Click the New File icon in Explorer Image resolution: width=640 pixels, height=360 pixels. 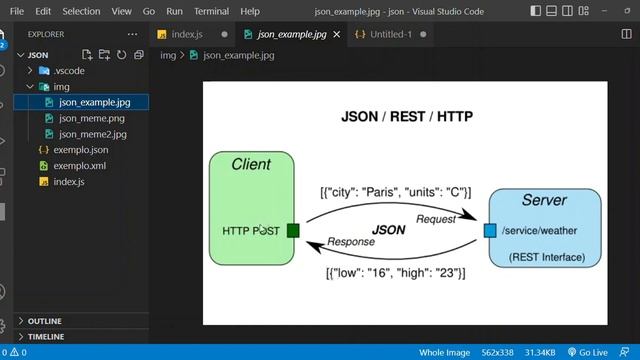[87, 55]
